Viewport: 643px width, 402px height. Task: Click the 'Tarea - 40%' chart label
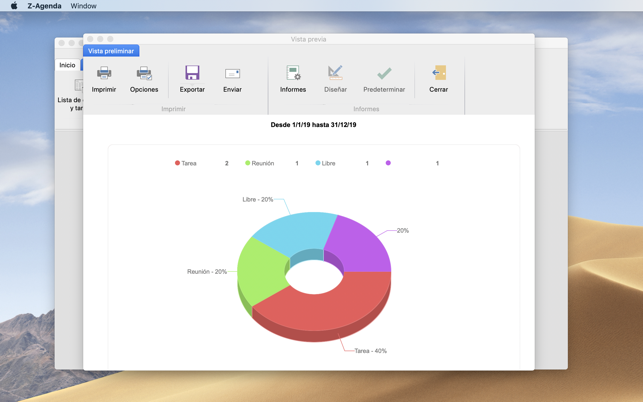[370, 351]
